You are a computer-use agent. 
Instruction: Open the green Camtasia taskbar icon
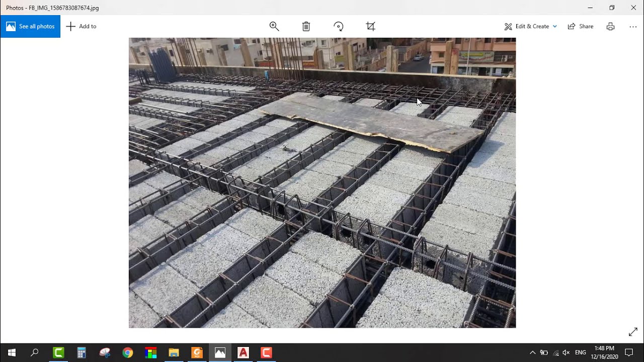[58, 352]
